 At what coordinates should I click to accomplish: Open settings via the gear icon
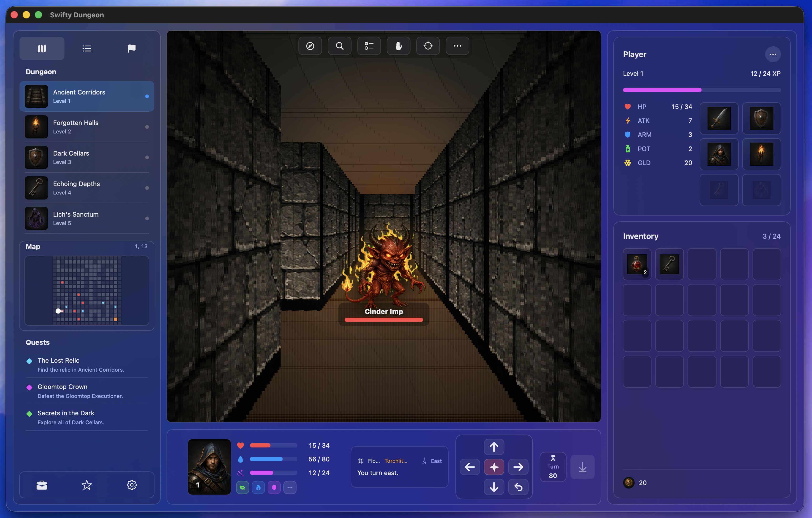tap(132, 485)
